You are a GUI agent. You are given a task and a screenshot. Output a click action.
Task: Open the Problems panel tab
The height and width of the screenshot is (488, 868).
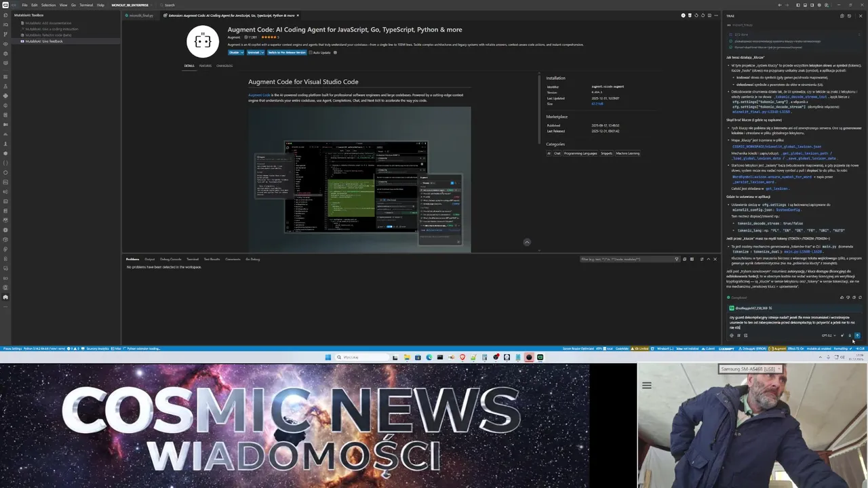pyautogui.click(x=132, y=259)
